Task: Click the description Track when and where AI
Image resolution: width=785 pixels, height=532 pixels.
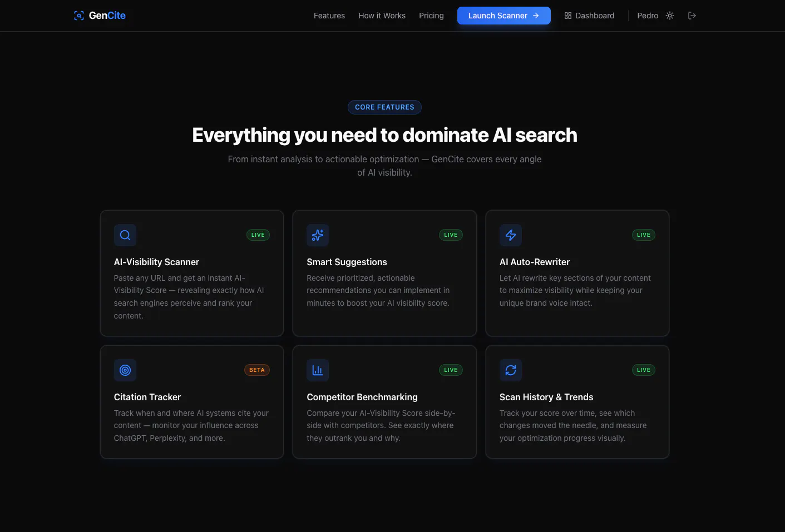Action: click(191, 425)
